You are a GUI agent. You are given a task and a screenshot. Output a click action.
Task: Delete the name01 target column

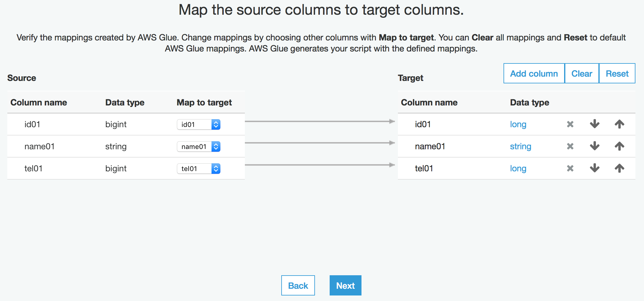coord(570,146)
